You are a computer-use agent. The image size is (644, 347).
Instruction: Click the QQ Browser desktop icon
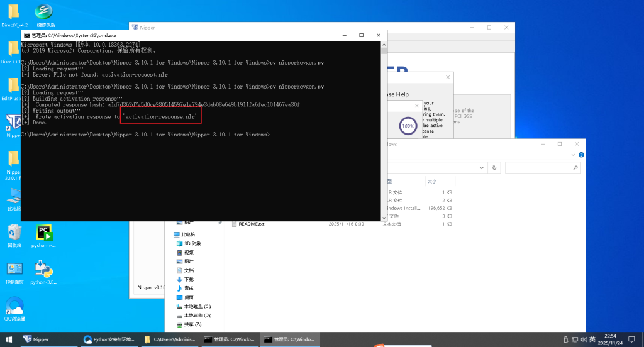click(x=14, y=306)
